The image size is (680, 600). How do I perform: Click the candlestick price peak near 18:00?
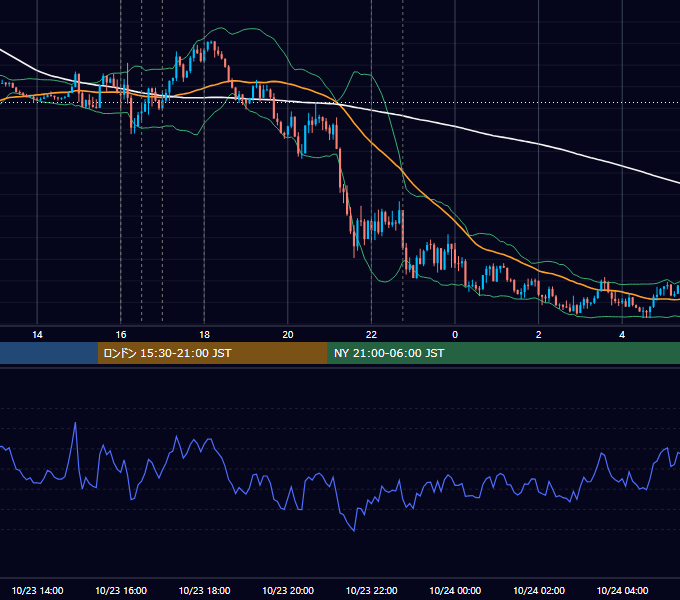tap(211, 42)
